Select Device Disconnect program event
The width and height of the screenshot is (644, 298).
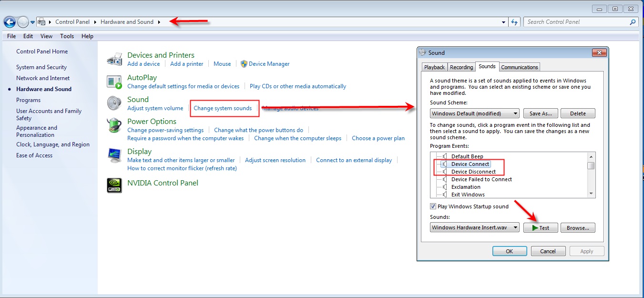(x=473, y=172)
